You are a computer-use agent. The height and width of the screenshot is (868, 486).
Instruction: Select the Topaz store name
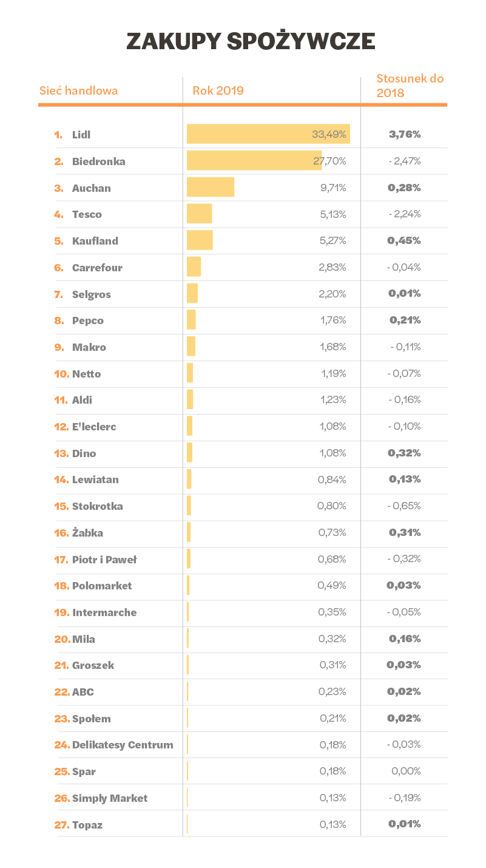[87, 825]
